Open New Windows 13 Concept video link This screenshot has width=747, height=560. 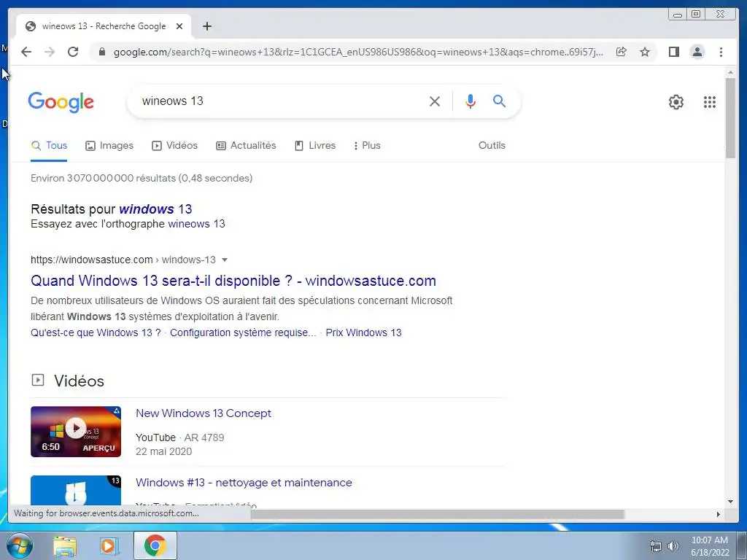204,413
